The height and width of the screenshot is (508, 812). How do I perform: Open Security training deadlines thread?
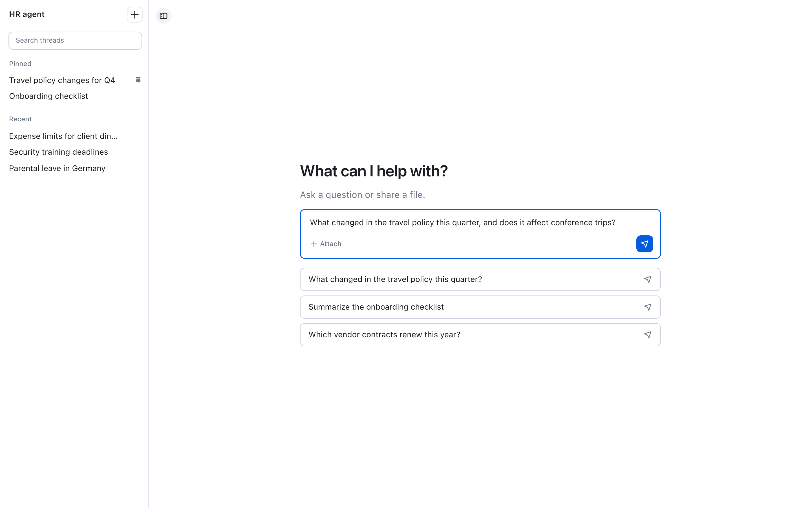[x=58, y=152]
